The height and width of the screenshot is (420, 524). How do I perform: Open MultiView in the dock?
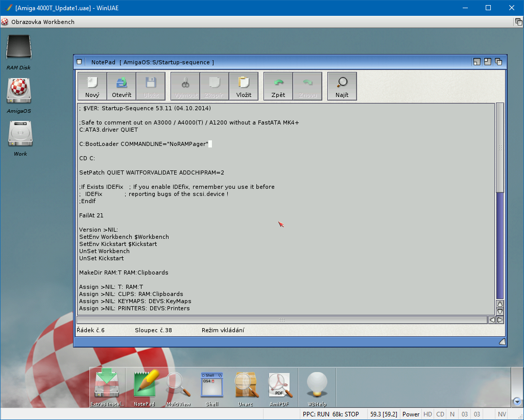coord(178,386)
